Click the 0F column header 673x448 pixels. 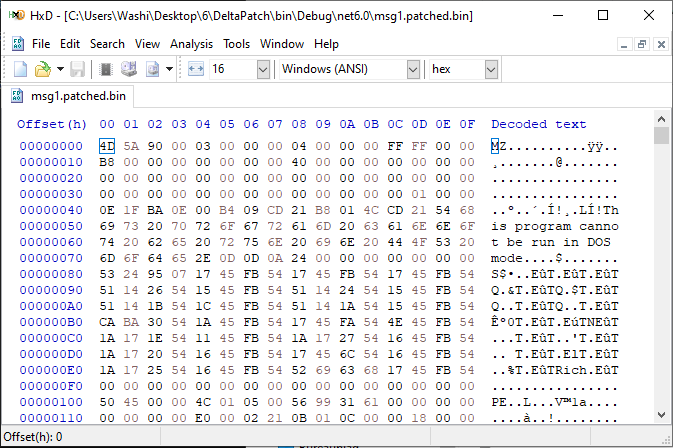467,124
